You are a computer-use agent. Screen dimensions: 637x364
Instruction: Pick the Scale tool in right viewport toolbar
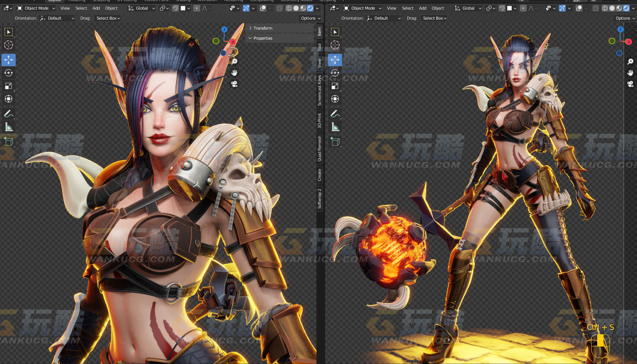click(x=335, y=86)
